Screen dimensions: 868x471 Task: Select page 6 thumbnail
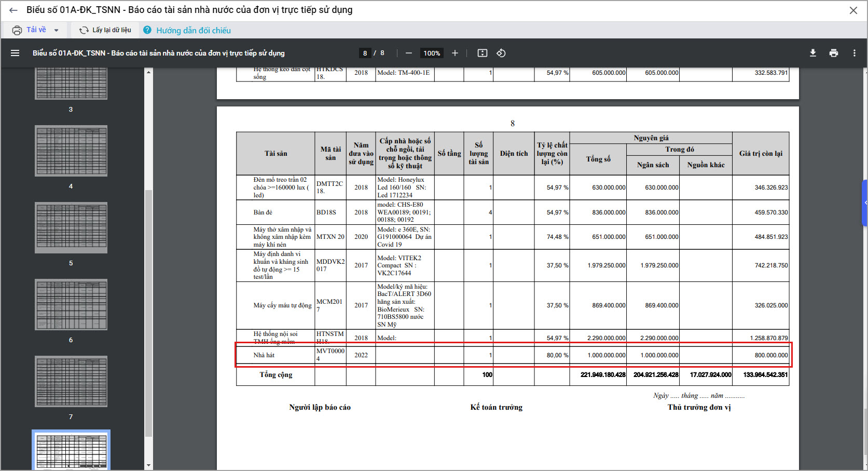71,305
